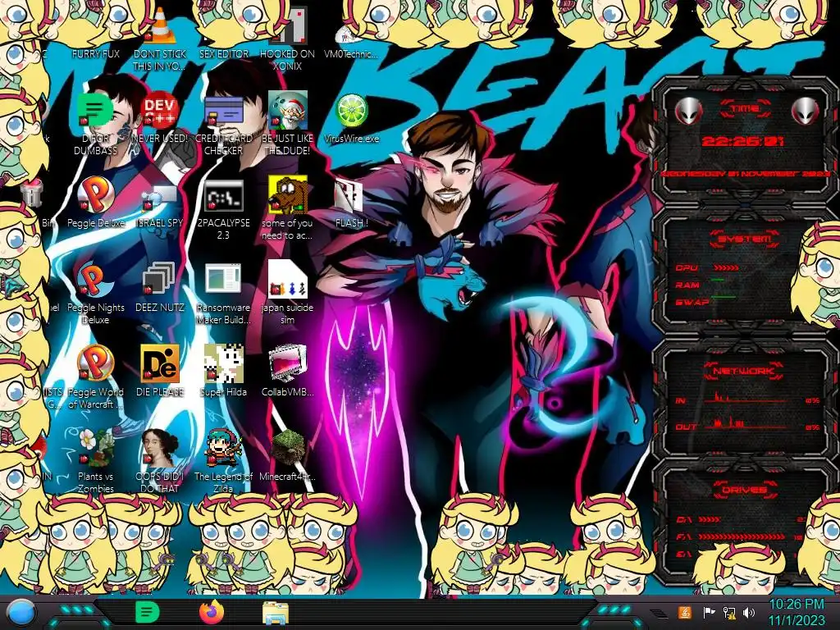This screenshot has height=630, width=840.
Task: Click the TIME header in the widget
Action: [x=745, y=109]
